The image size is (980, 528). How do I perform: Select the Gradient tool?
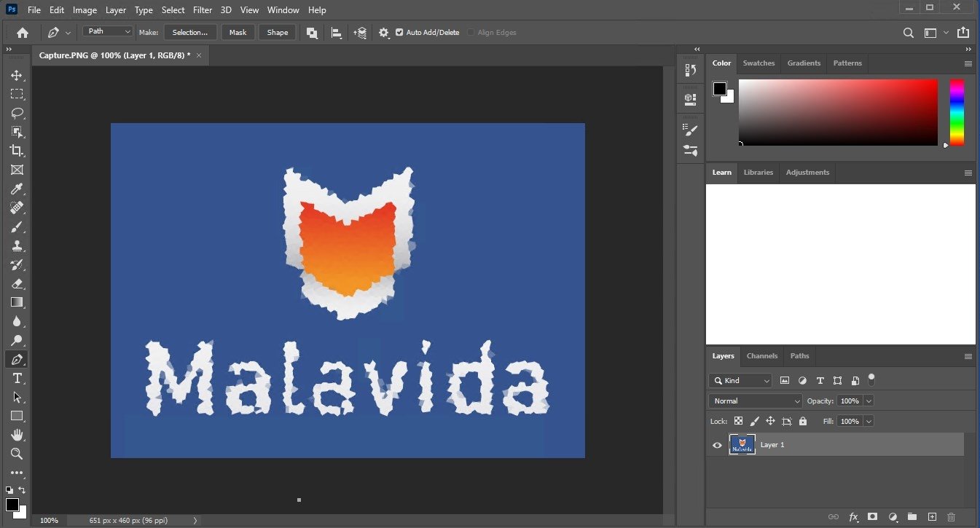[17, 302]
